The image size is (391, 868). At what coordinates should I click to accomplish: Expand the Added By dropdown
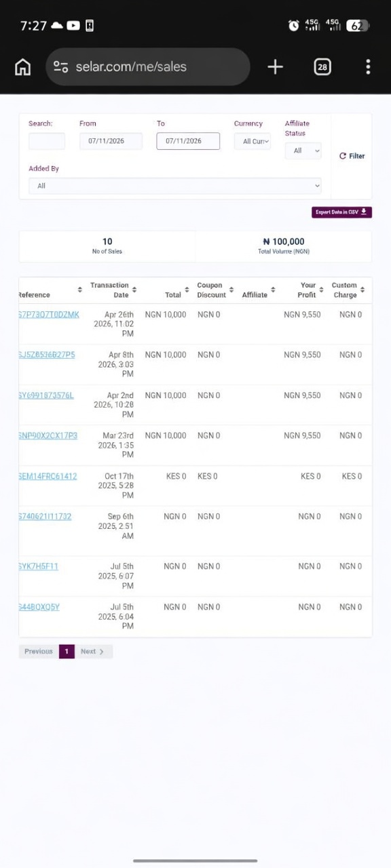point(174,185)
